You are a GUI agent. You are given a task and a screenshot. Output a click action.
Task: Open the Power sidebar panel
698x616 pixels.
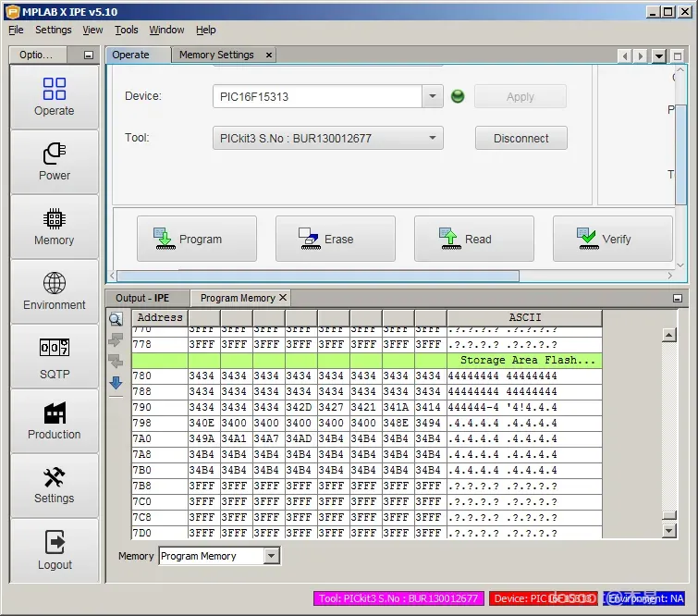tap(54, 162)
